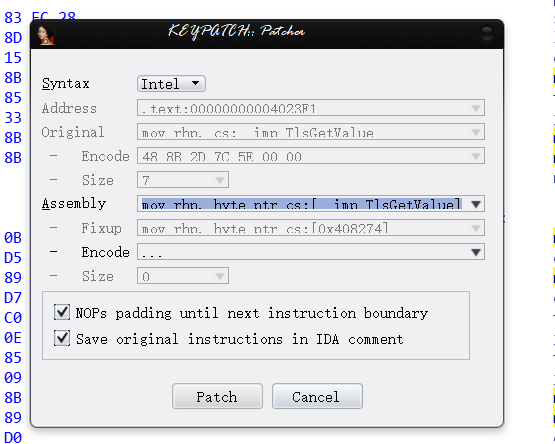This screenshot has height=444, width=555.
Task: Click hex byte D5 in background listing
Action: pos(13,258)
